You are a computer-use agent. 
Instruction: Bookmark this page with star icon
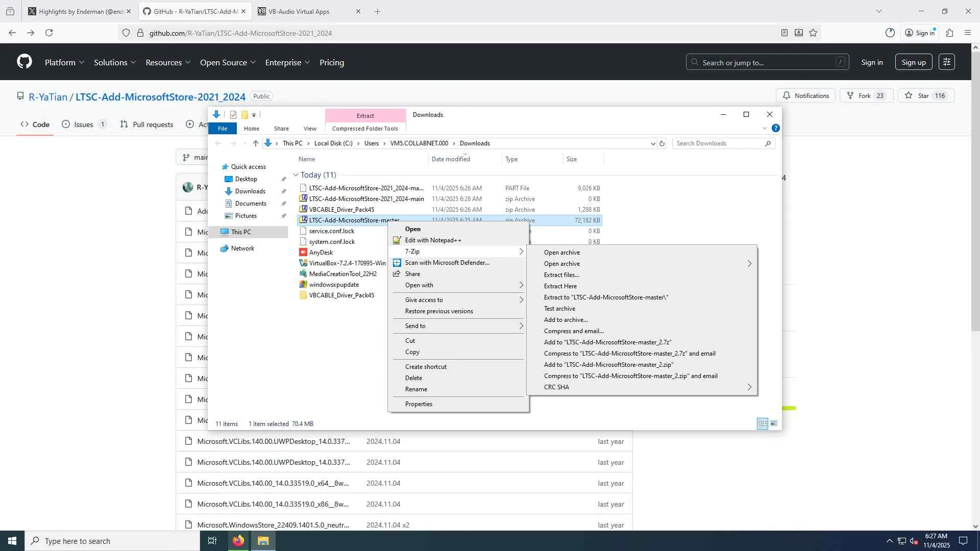click(813, 33)
